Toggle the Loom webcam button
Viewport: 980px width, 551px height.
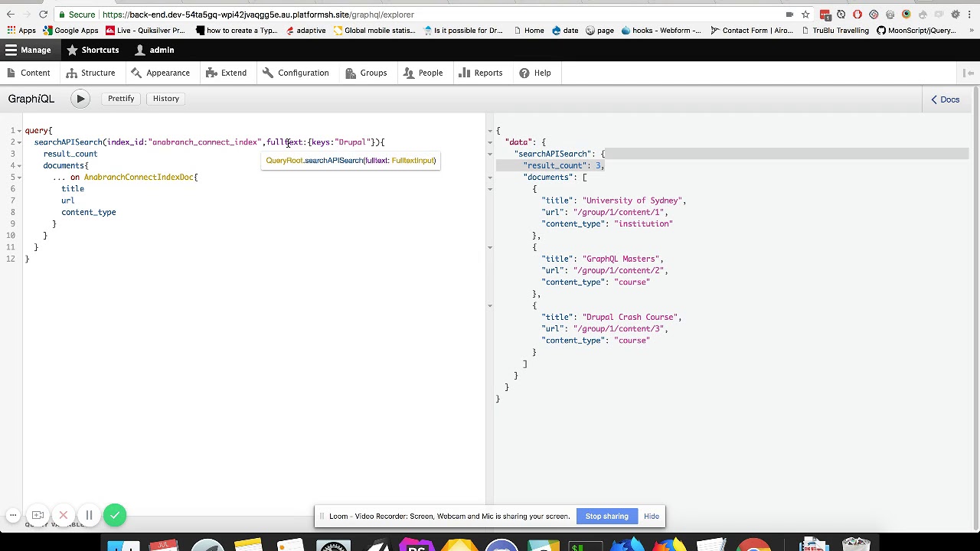[x=38, y=515]
